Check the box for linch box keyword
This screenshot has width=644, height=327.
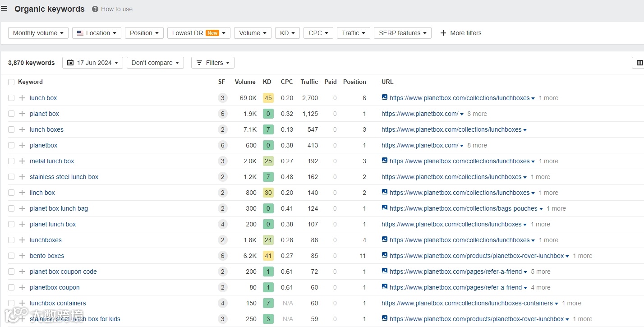pos(11,193)
